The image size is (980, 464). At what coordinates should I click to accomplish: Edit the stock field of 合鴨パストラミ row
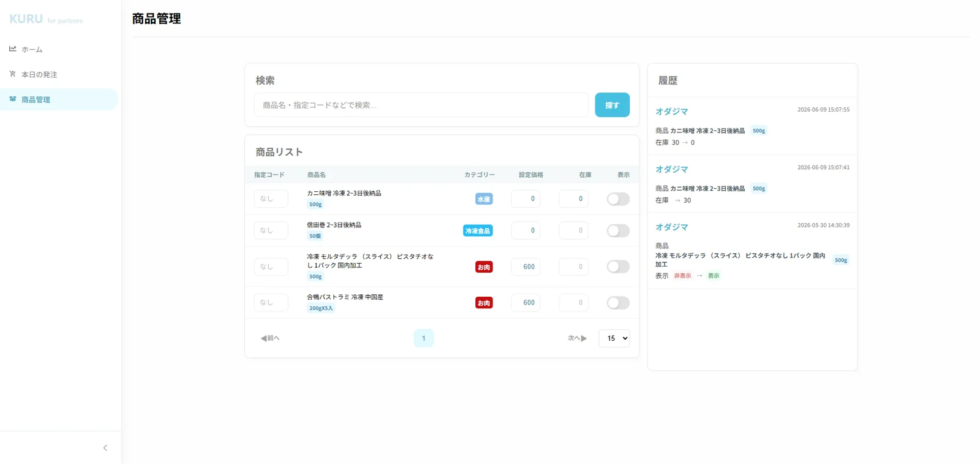click(574, 302)
